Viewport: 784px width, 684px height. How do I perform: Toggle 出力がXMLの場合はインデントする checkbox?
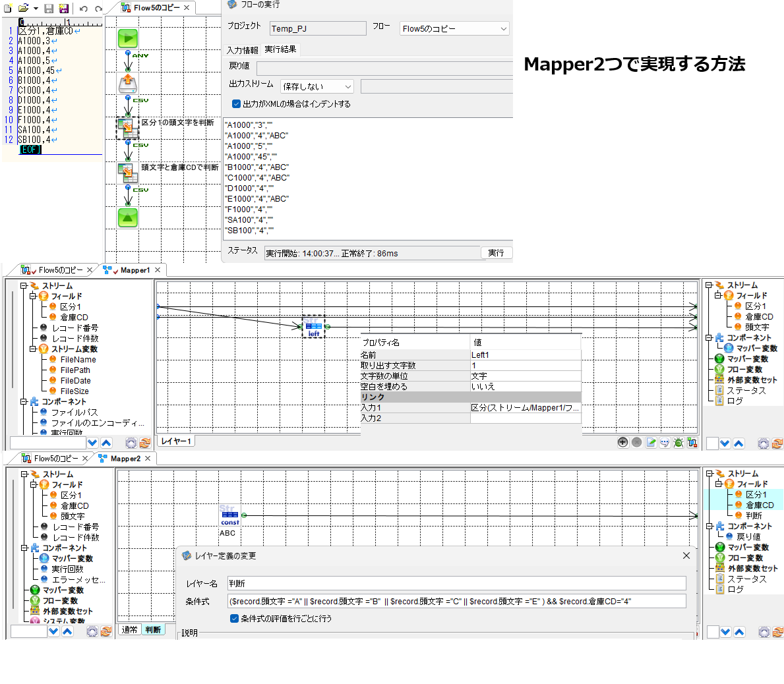(x=236, y=104)
